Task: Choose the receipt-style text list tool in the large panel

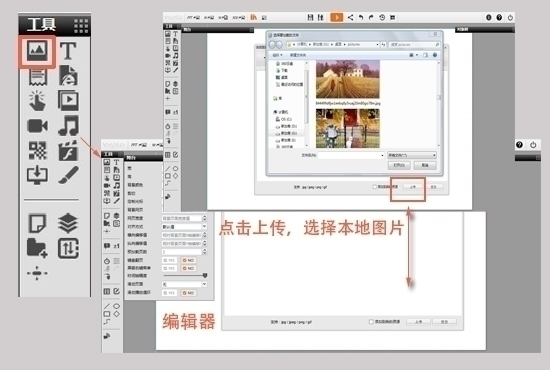Action: tap(38, 77)
